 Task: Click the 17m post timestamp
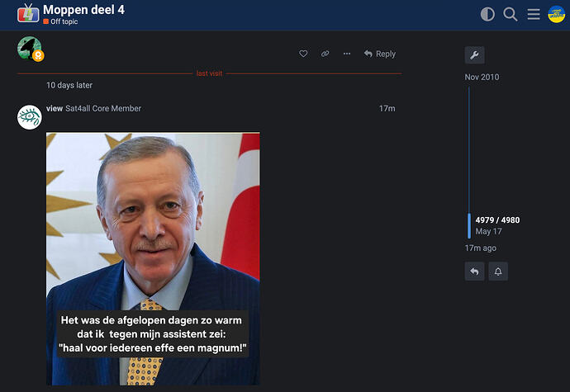(x=387, y=109)
